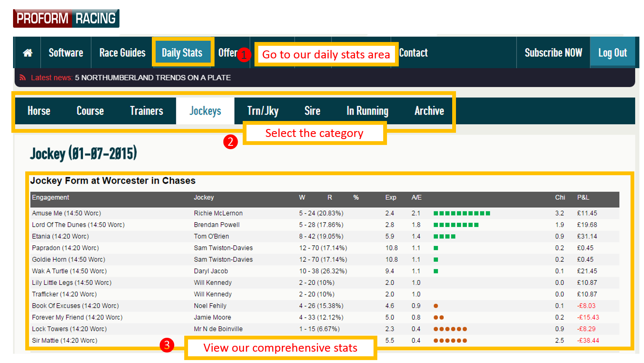
Task: Switch to the Trn/Jky tab
Action: (263, 111)
